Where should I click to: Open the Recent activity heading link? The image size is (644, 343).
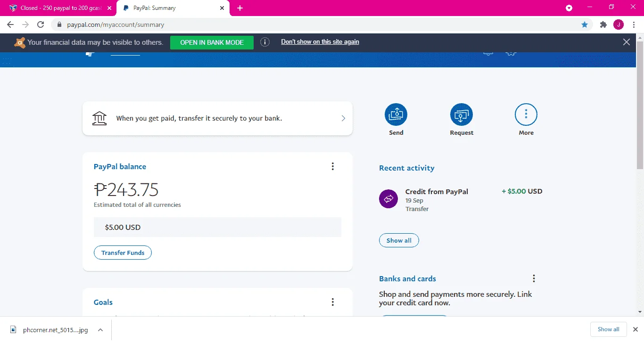click(407, 168)
